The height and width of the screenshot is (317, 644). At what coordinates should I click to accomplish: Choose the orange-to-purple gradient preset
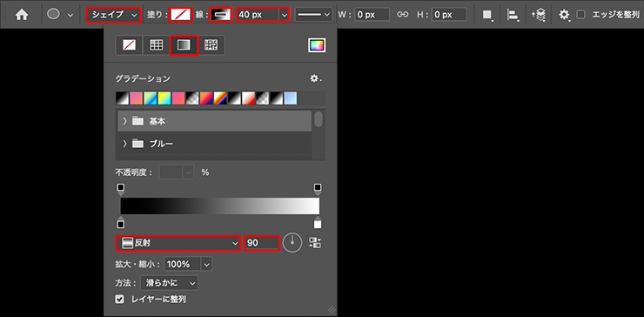(x=205, y=98)
